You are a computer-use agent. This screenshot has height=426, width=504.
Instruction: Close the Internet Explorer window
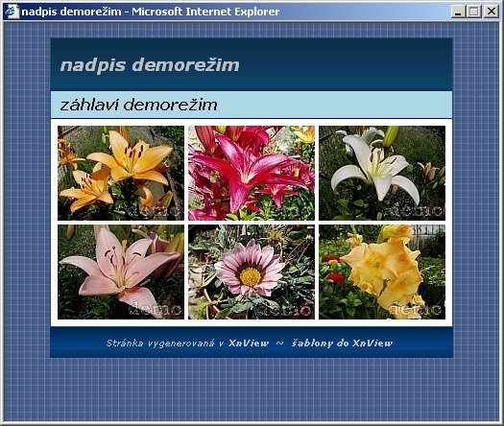[492, 12]
